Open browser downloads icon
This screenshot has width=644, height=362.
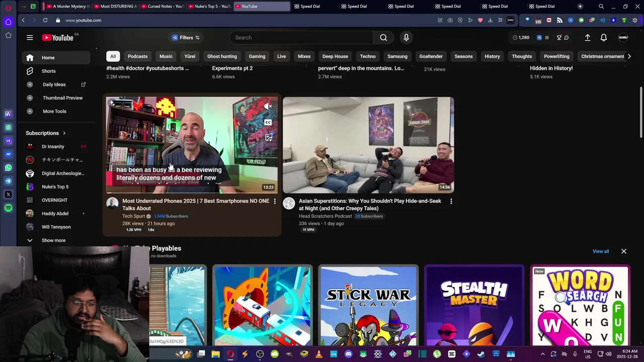click(x=490, y=20)
